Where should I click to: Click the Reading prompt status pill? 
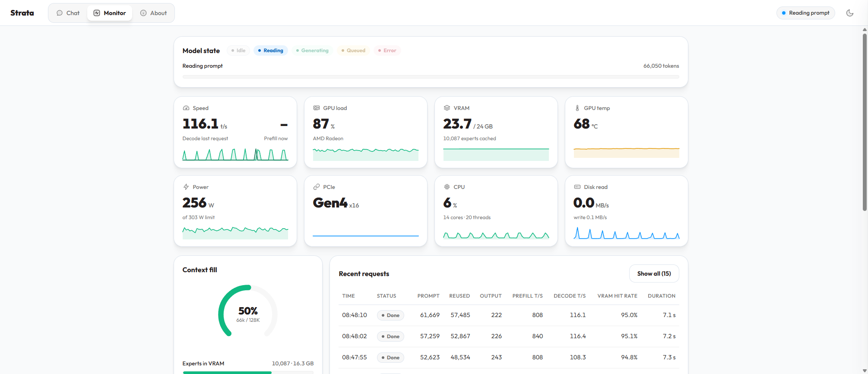point(806,13)
